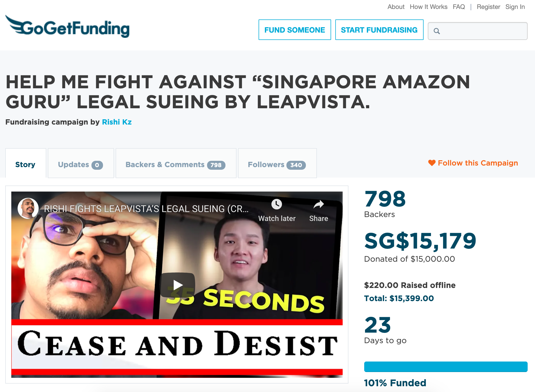Open the How It Works link
Viewport: 535px width, 392px height.
pyautogui.click(x=428, y=7)
